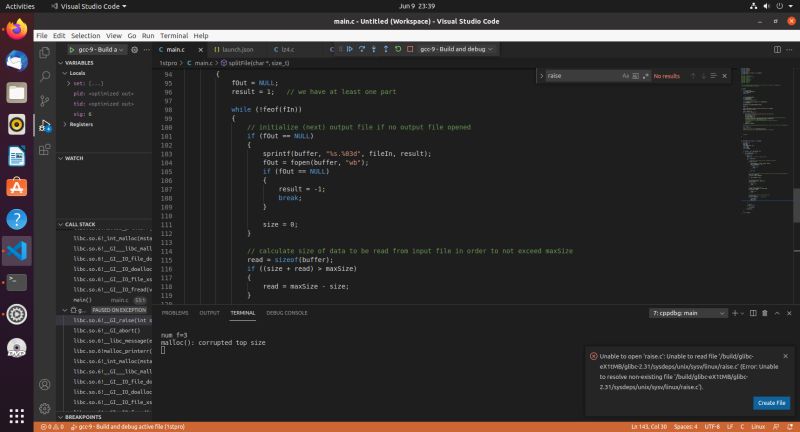
Task: Go to previous match in find widget
Action: tap(693, 76)
